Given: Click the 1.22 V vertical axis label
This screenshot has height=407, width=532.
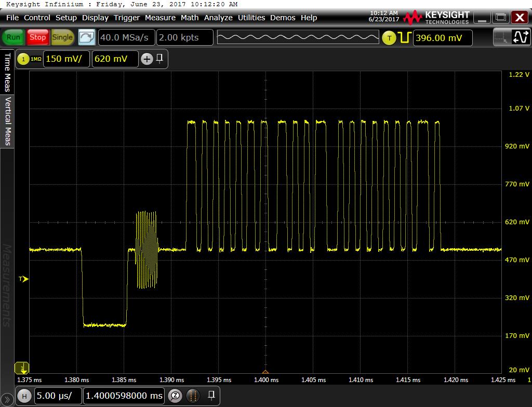Looking at the screenshot, I should coord(519,75).
